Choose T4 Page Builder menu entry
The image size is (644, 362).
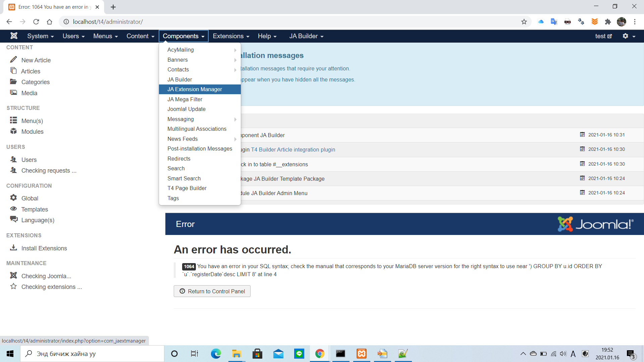(187, 188)
